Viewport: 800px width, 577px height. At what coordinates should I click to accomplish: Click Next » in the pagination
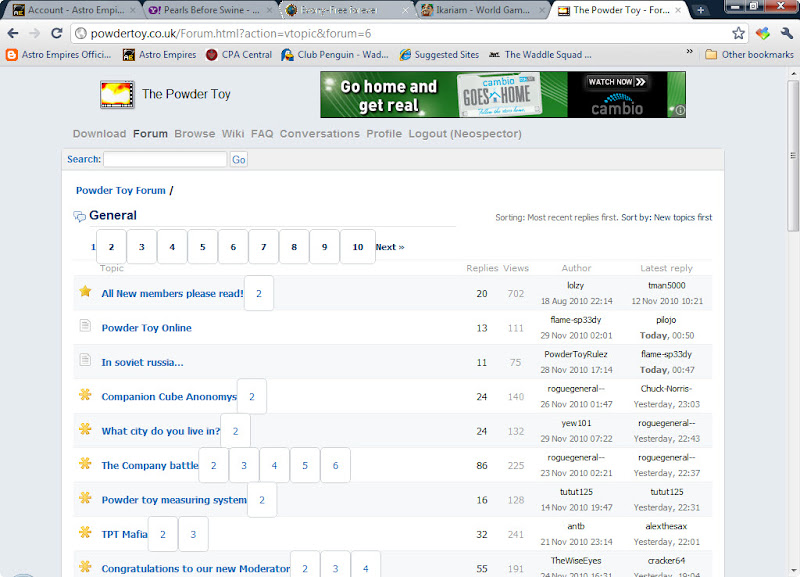click(x=390, y=247)
